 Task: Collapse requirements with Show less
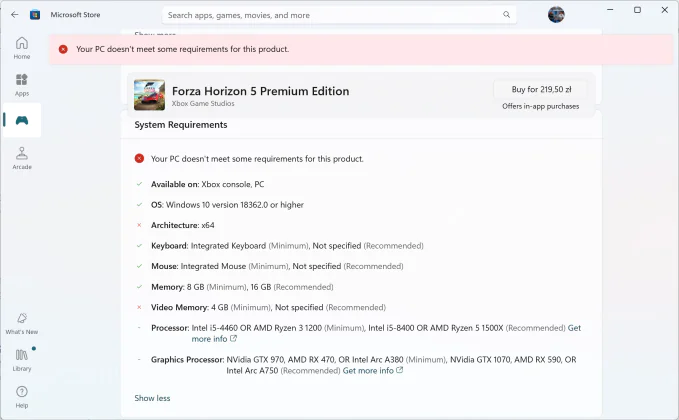pos(152,398)
